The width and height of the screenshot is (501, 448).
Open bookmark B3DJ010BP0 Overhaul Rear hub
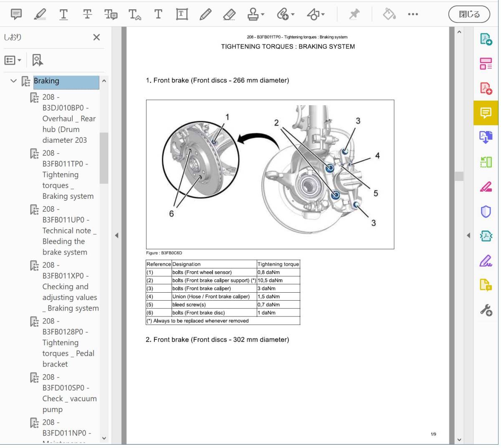(69, 119)
